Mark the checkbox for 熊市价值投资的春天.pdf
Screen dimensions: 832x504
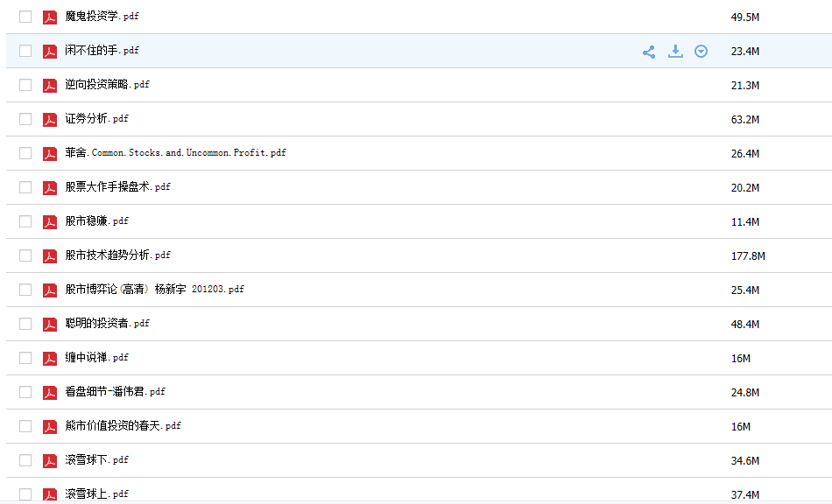25,426
